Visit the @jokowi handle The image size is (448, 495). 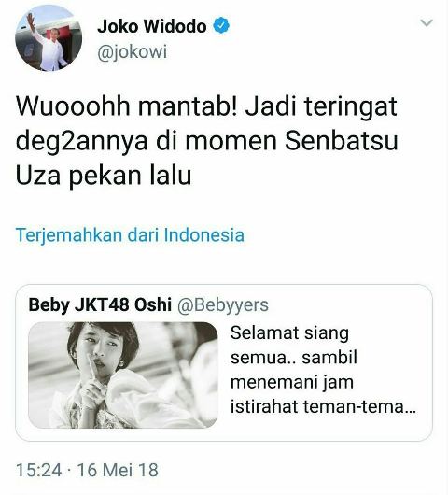(x=133, y=52)
